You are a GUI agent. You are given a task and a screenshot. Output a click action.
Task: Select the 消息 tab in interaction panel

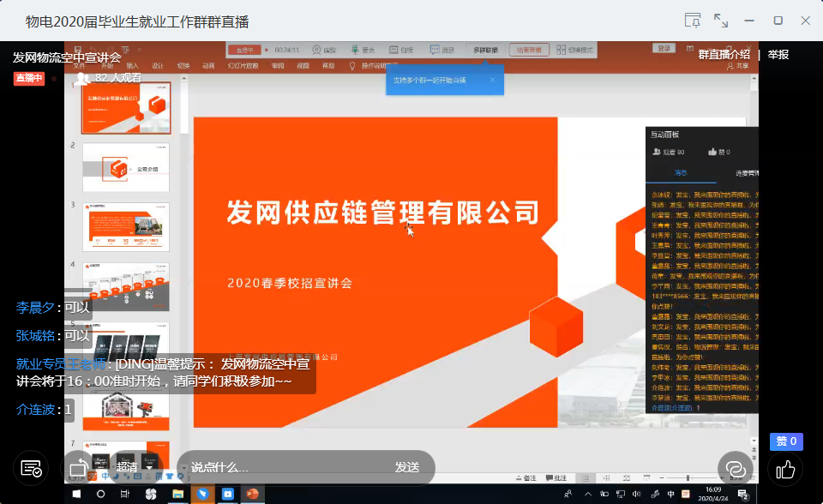click(680, 173)
